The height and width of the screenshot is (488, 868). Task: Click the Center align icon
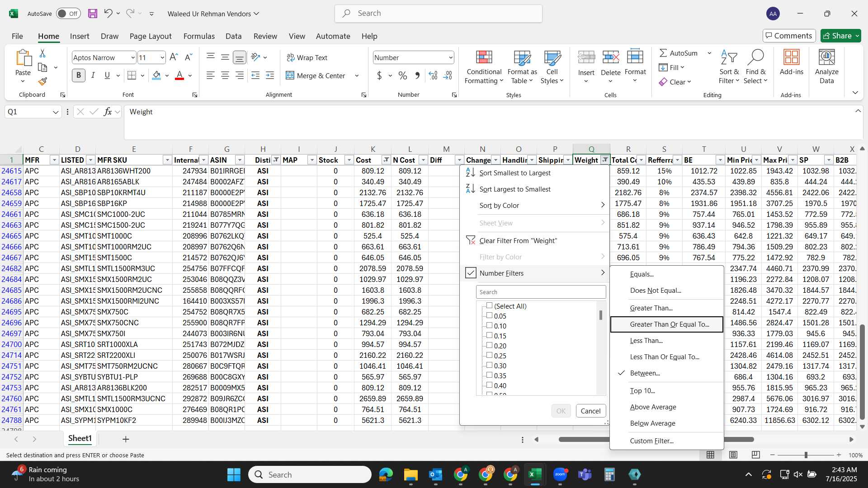coord(225,75)
